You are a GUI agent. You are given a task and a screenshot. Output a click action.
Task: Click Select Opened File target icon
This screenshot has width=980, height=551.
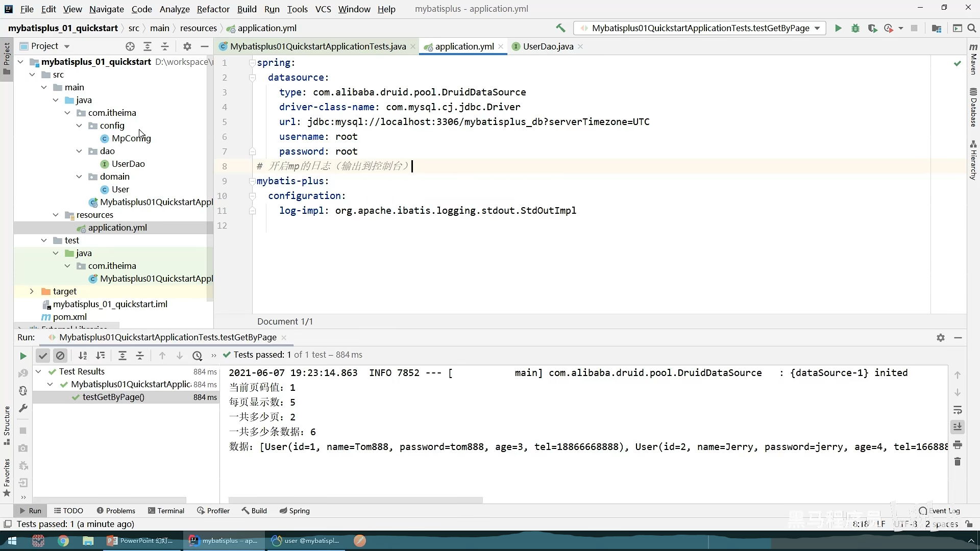pyautogui.click(x=130, y=46)
